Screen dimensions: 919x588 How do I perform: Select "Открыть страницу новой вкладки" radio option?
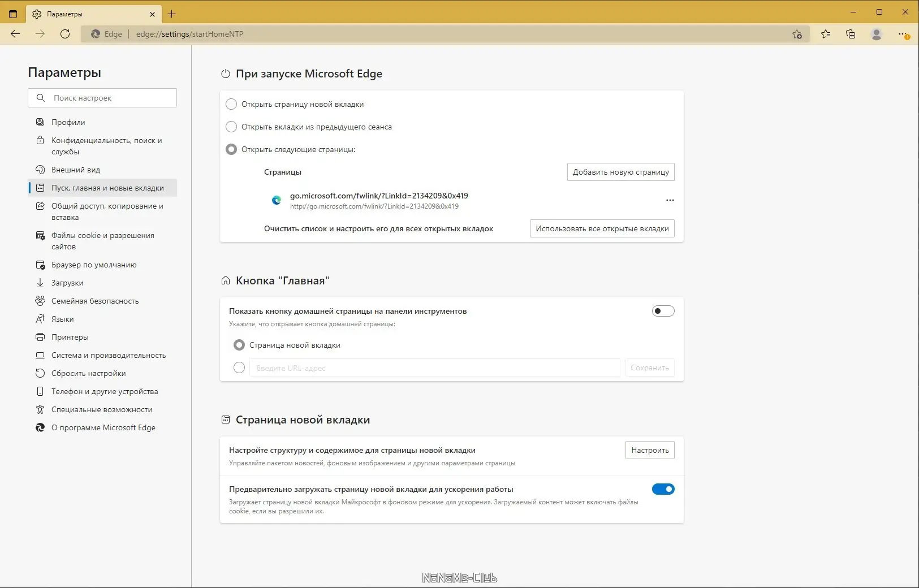click(231, 104)
